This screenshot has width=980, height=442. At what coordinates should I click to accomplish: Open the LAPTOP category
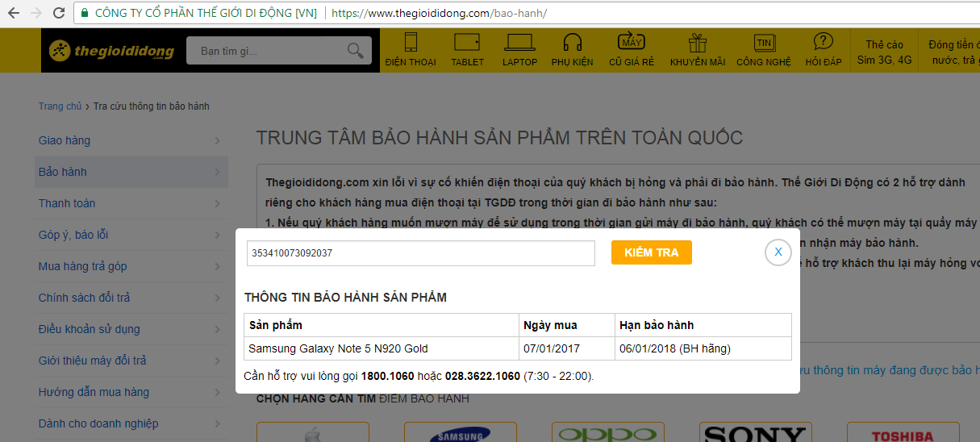pos(519,51)
